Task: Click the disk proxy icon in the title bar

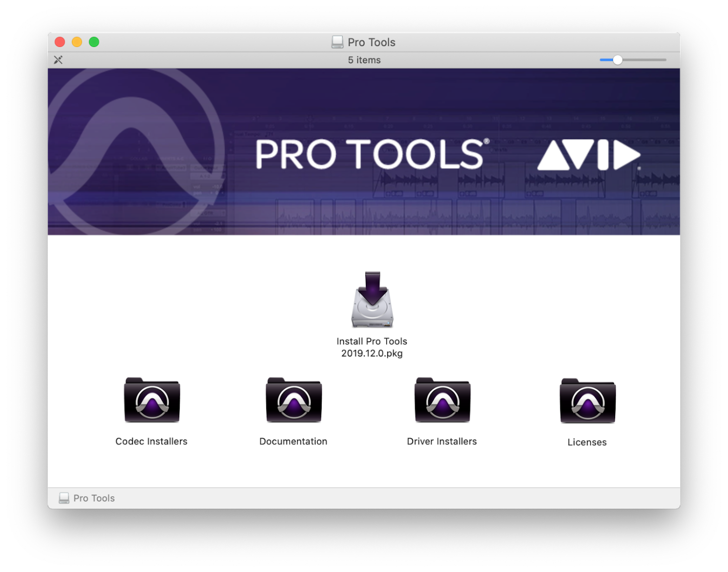Action: point(338,42)
